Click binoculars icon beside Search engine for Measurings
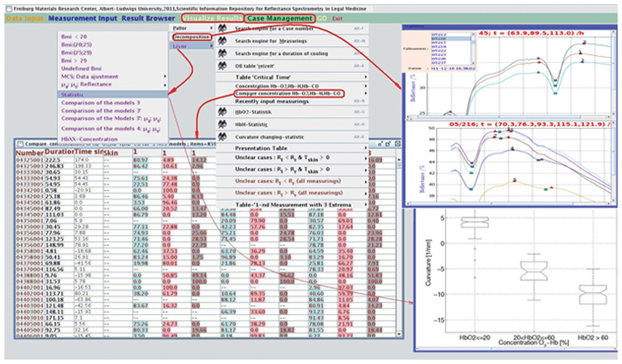This screenshot has width=622, height=364. (x=222, y=41)
